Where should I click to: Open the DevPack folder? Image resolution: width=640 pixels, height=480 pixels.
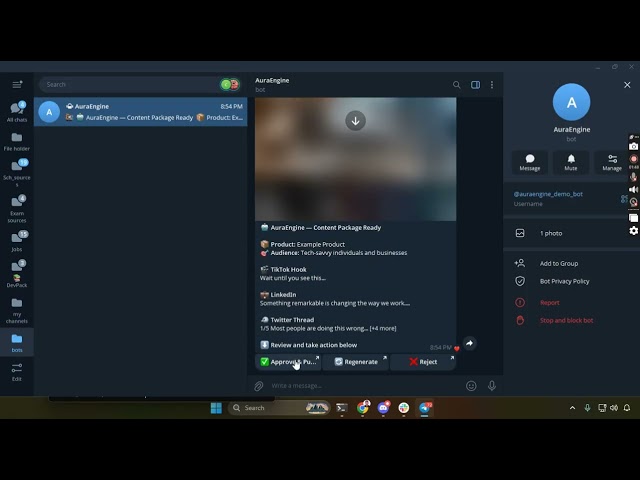[x=17, y=273]
